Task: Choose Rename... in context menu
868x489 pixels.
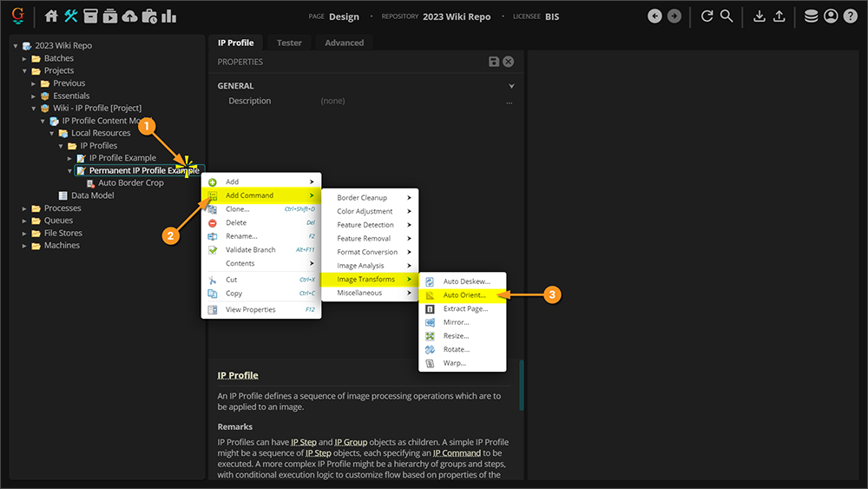Action: click(x=261, y=236)
